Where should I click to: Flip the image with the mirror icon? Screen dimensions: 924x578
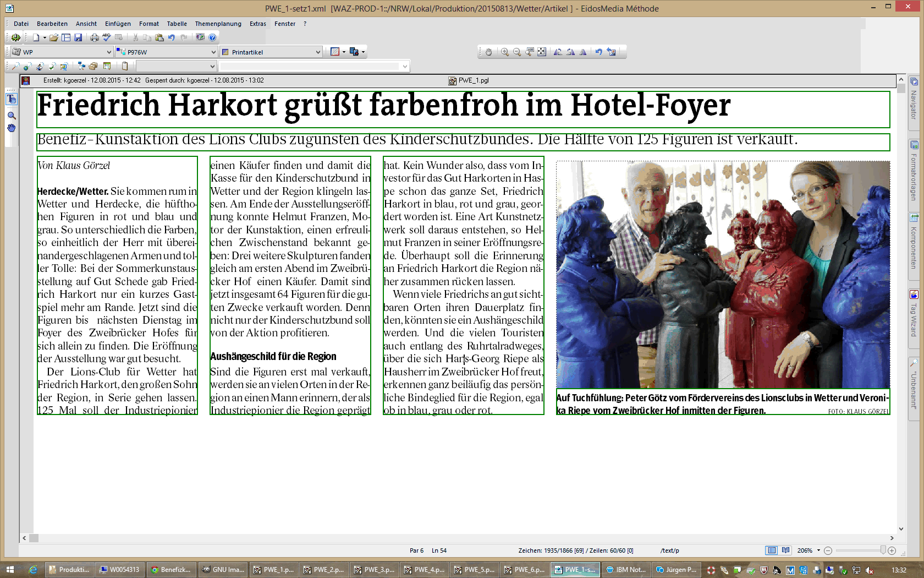coord(583,52)
